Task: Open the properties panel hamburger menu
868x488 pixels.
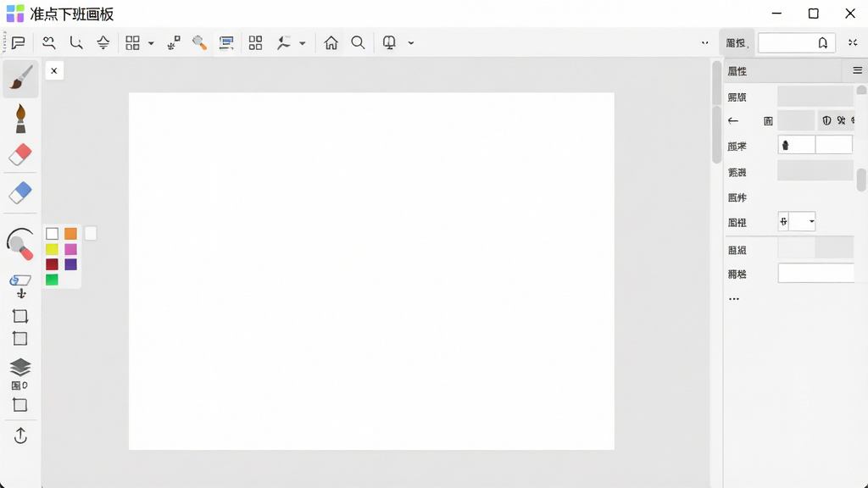Action: (x=858, y=70)
